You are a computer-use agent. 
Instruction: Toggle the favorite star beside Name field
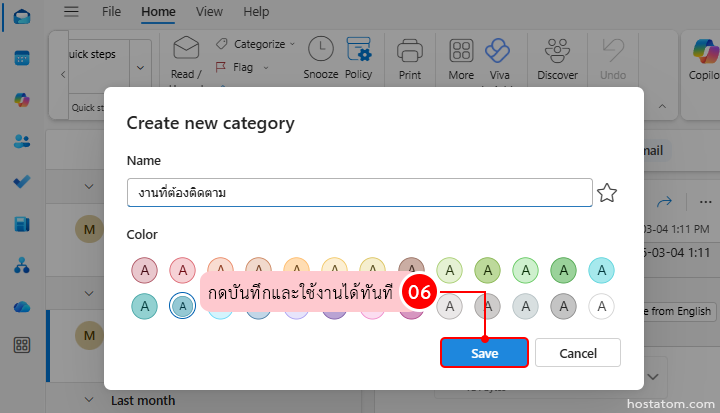[x=607, y=193]
